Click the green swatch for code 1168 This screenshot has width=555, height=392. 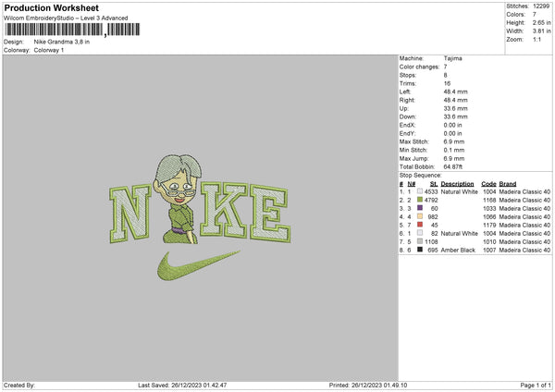(x=420, y=200)
